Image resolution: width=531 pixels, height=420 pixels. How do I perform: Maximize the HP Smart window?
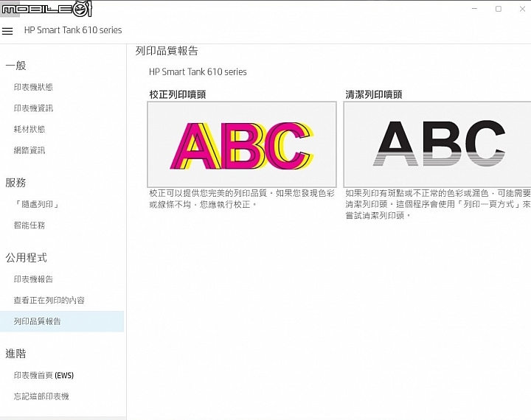(498, 9)
